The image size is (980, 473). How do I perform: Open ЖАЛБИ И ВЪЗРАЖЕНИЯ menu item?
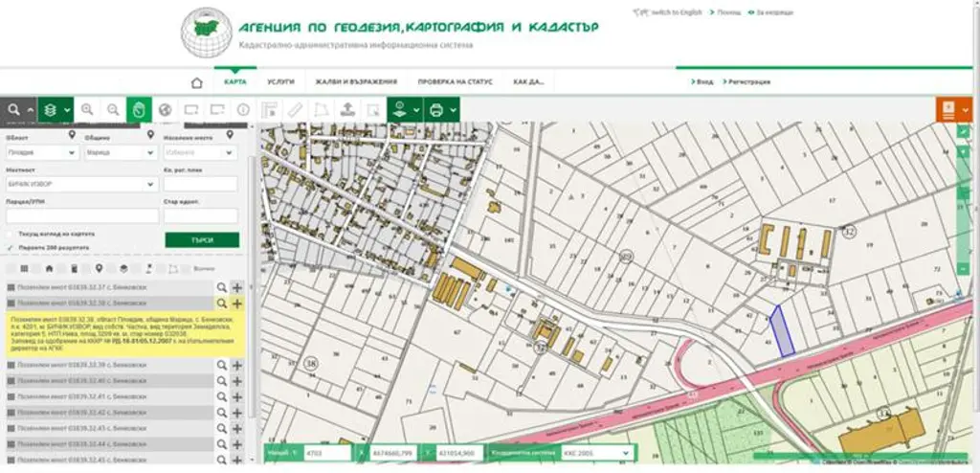coord(356,82)
